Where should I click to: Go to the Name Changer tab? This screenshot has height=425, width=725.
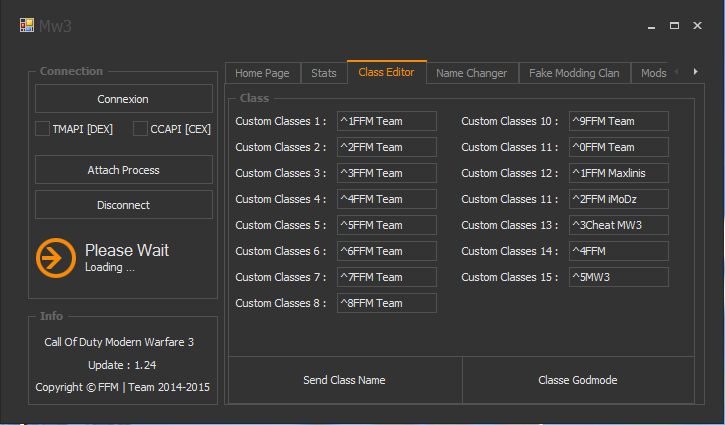click(472, 73)
